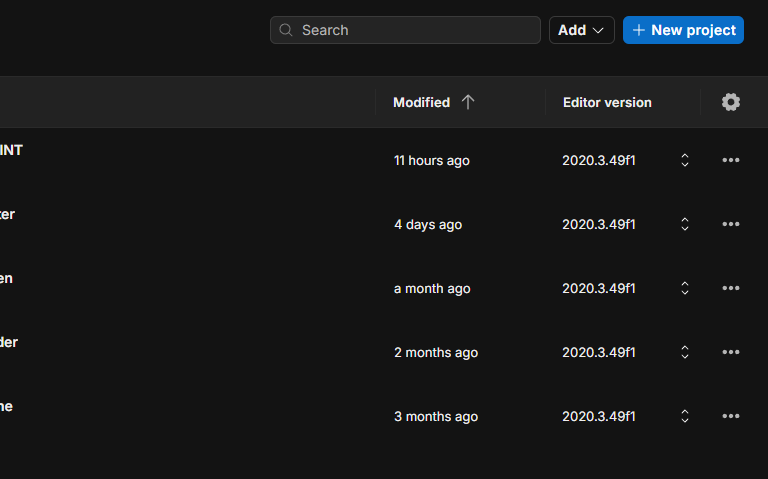Screen dimensions: 768x479
Task: Open column settings gear icon
Action: tap(730, 102)
